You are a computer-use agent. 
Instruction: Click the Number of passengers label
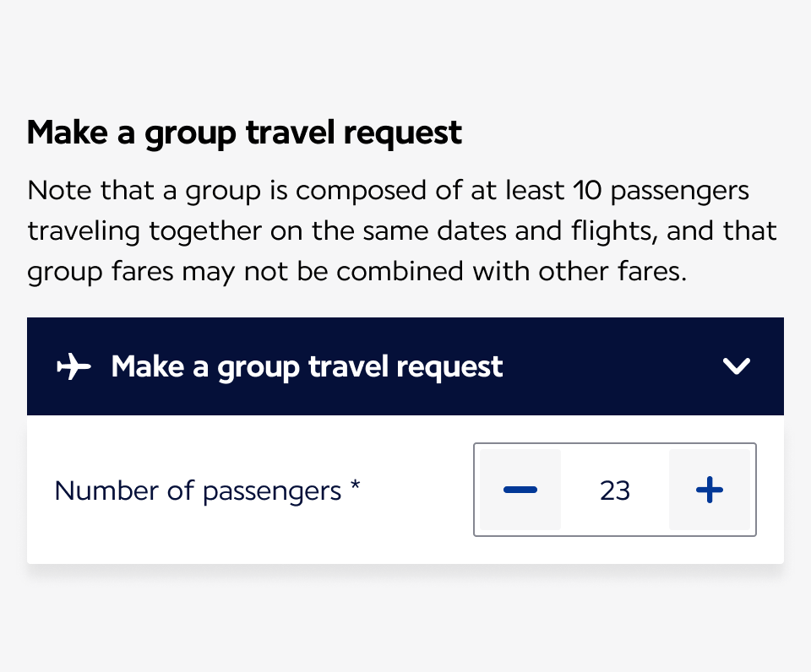point(198,490)
